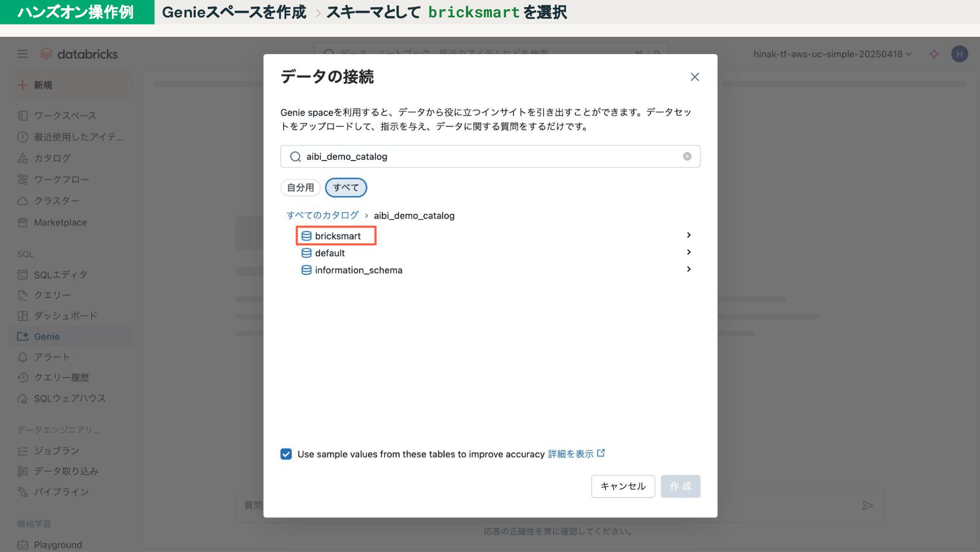
Task: Click the 作成 button
Action: coord(680,486)
